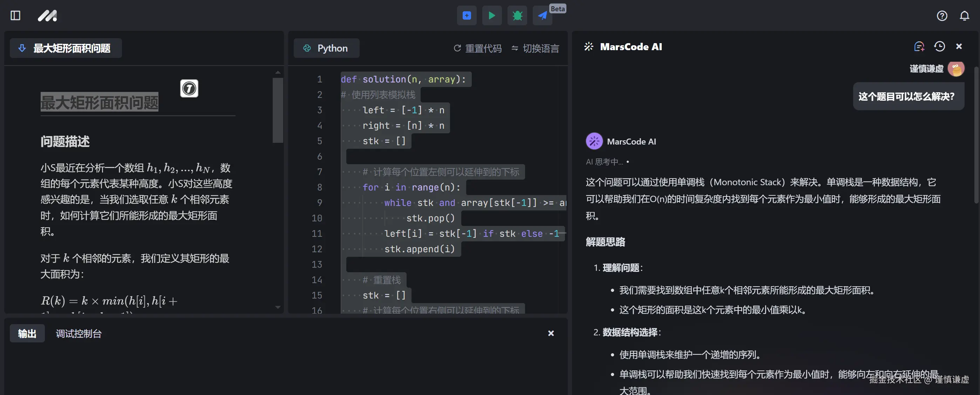
Task: Click the MarsCode logo icon
Action: [47, 16]
